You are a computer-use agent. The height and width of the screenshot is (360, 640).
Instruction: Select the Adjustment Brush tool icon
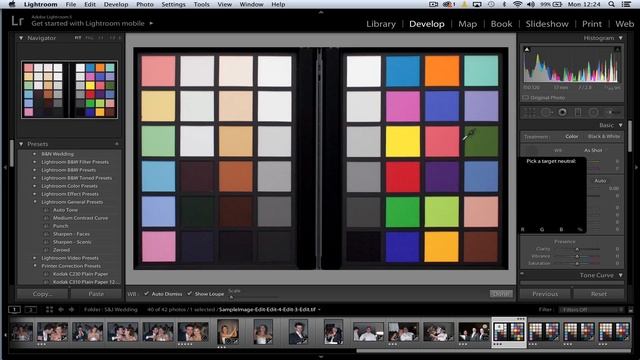612,112
